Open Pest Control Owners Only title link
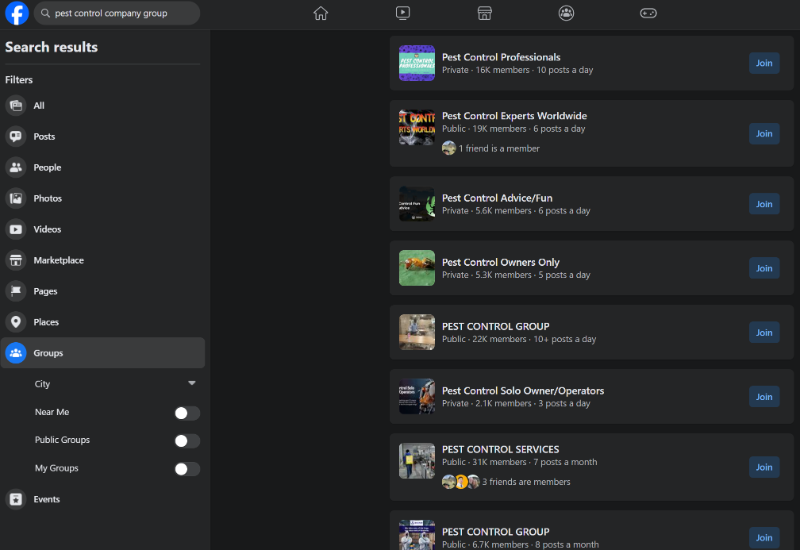Viewport: 800px width, 550px height. [x=501, y=262]
